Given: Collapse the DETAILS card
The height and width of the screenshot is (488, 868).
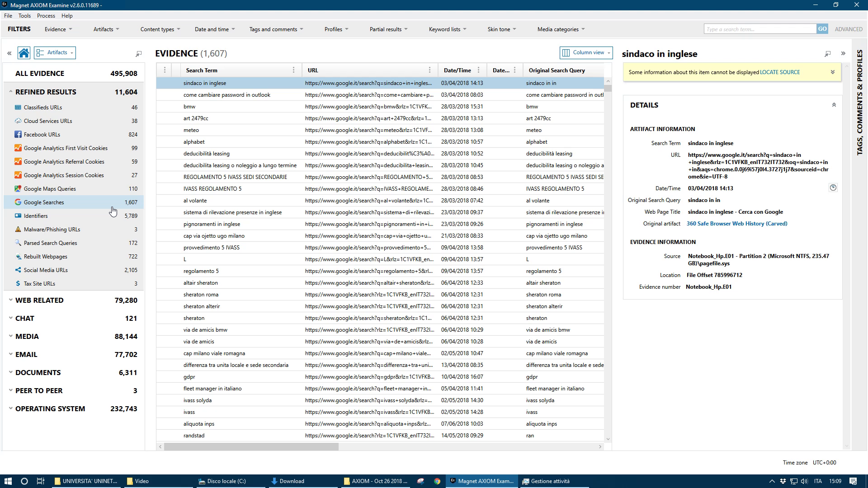Looking at the screenshot, I should 834,105.
